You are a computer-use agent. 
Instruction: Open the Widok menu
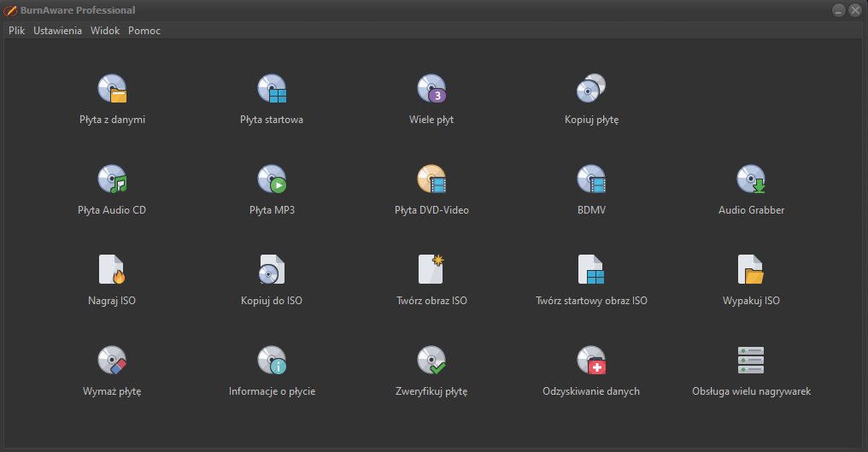pos(105,31)
